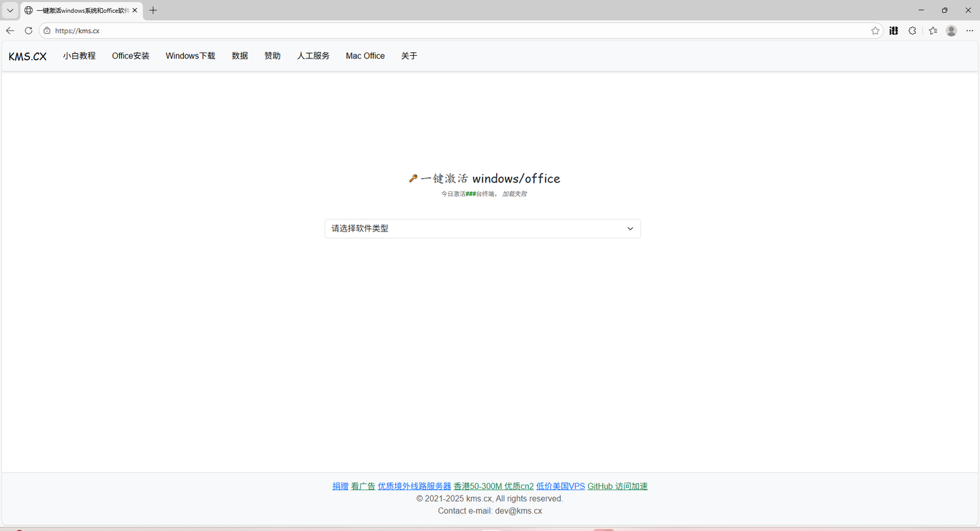Open the 关于 nav item
Screen dimensions: 980x531
pos(409,56)
